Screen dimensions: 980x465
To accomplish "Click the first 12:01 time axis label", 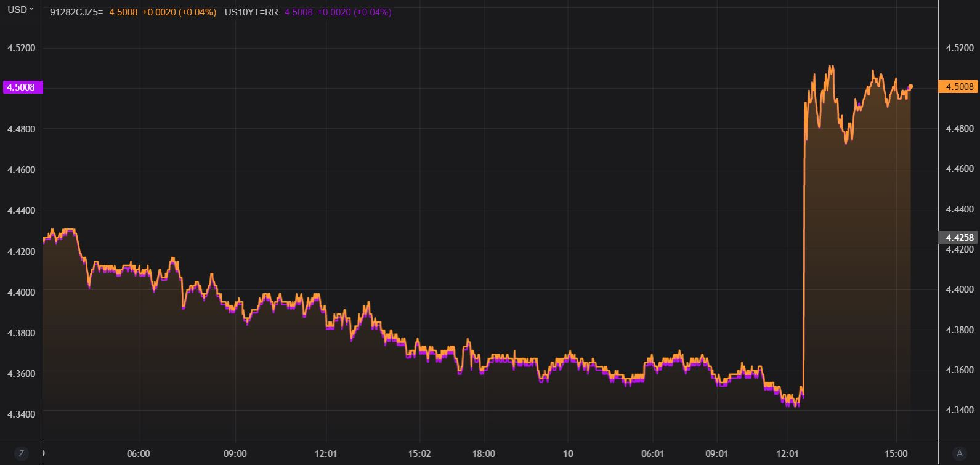I will pos(325,453).
